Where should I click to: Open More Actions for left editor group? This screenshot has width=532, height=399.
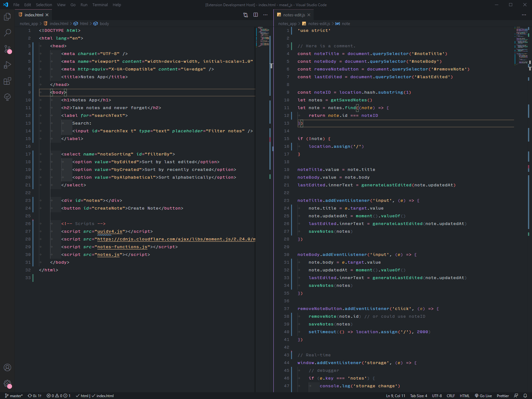click(x=265, y=15)
